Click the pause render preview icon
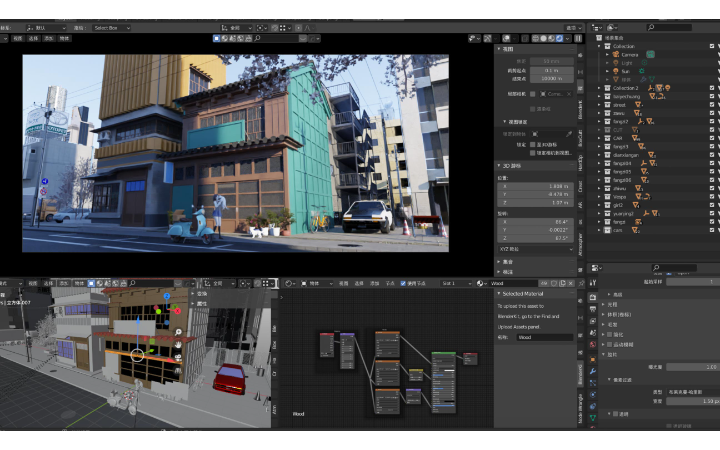The image size is (720, 450). point(578,39)
